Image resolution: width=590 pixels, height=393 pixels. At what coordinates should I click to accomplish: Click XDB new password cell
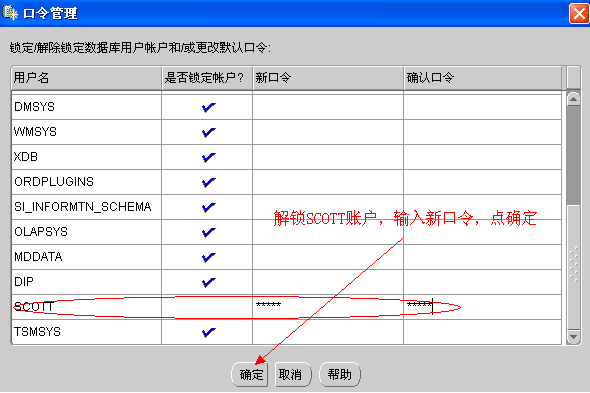pos(328,157)
